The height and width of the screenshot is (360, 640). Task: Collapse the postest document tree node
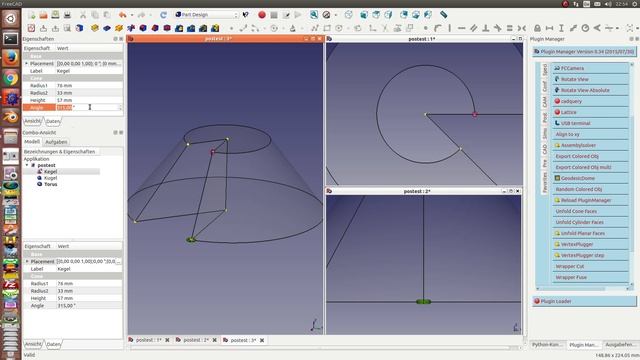click(x=27, y=165)
